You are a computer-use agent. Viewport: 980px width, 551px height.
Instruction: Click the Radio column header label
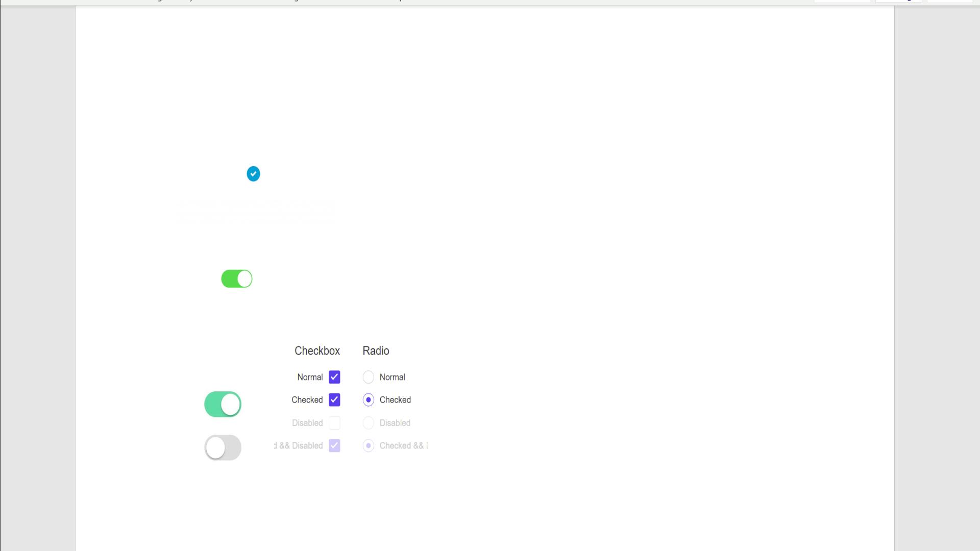[376, 350]
